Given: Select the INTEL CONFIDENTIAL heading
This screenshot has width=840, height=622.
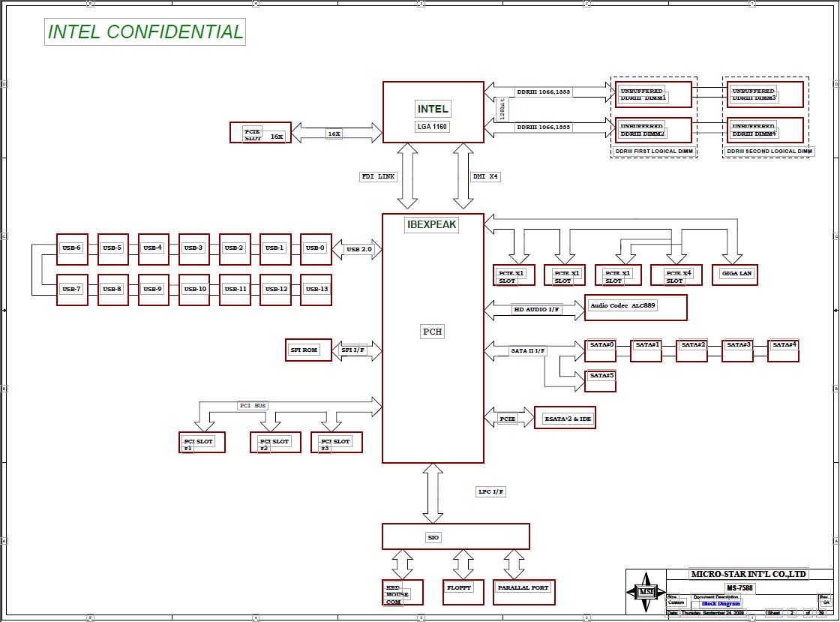Looking at the screenshot, I should click(145, 32).
